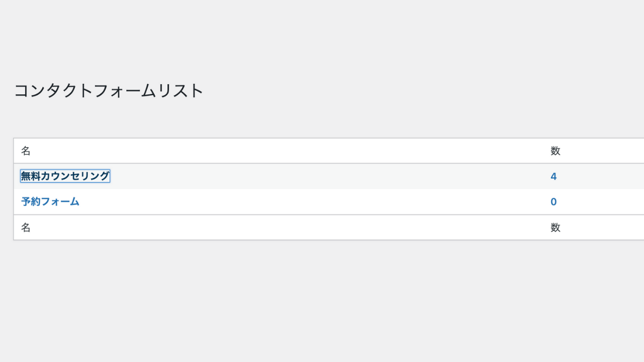This screenshot has height=362, width=644.
Task: View the 0 submissions of 予約フォーム
Action: (x=553, y=202)
